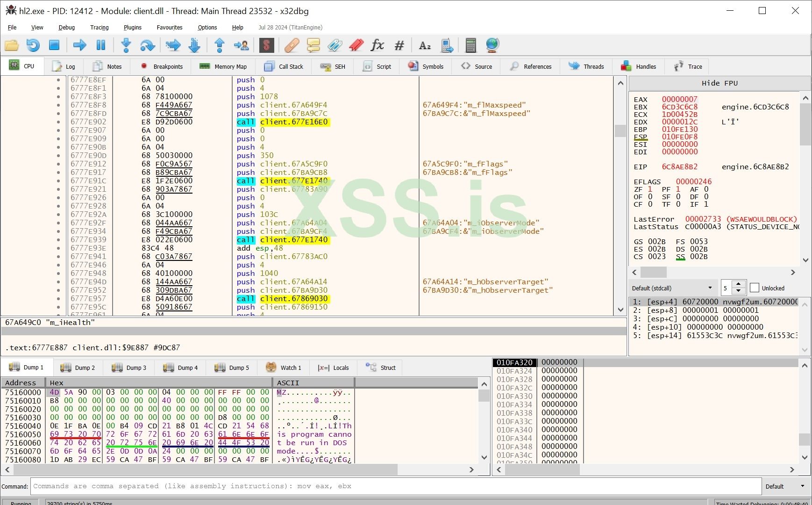Click the functions fx toolbar icon
Image resolution: width=812 pixels, height=505 pixels.
377,45
